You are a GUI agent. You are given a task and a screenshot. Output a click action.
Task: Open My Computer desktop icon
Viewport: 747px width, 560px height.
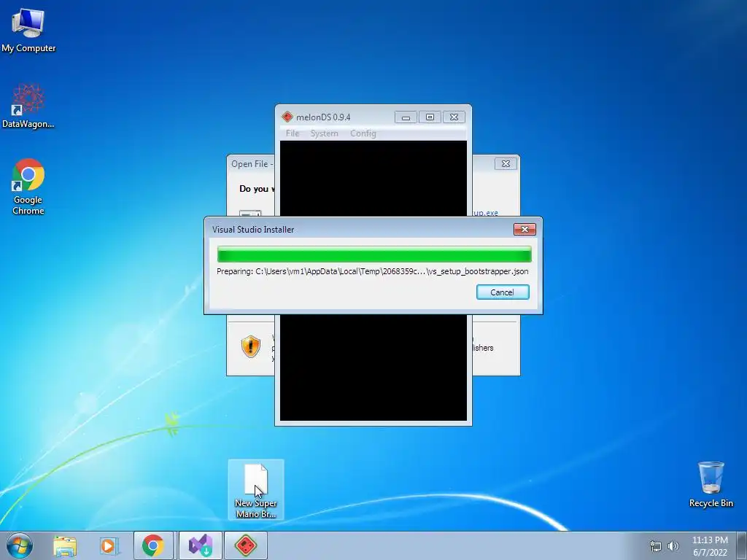[28, 31]
